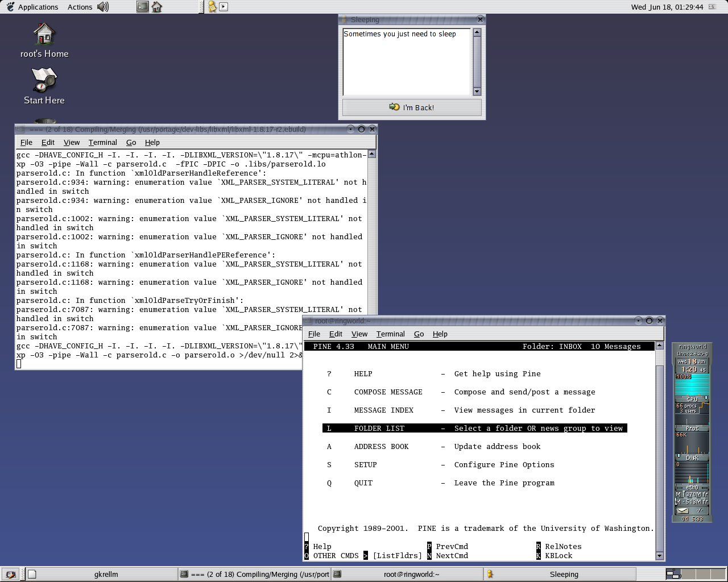This screenshot has height=582, width=728.
Task: Toggle the CPU panel in GKrellM
Action: click(692, 398)
